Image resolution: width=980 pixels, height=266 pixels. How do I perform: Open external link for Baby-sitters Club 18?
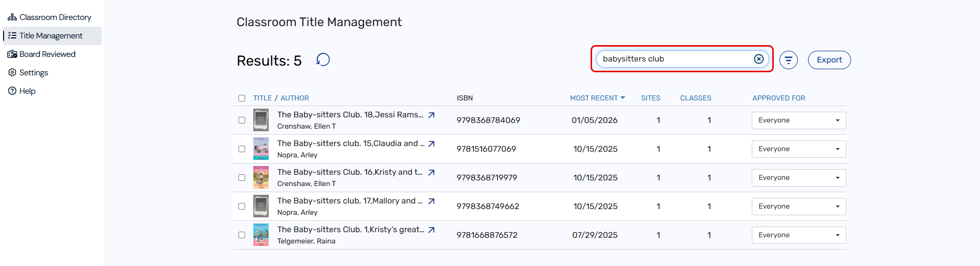(x=431, y=115)
